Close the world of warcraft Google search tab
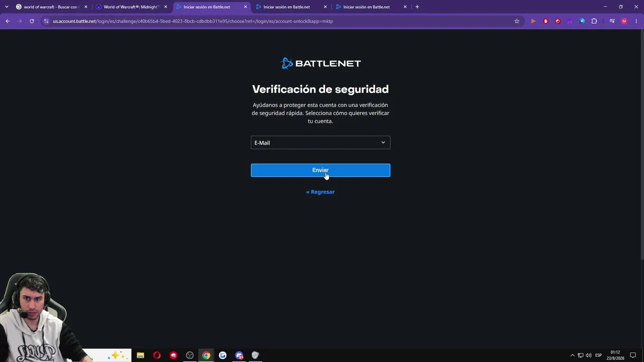The width and height of the screenshot is (644, 362). (86, 7)
